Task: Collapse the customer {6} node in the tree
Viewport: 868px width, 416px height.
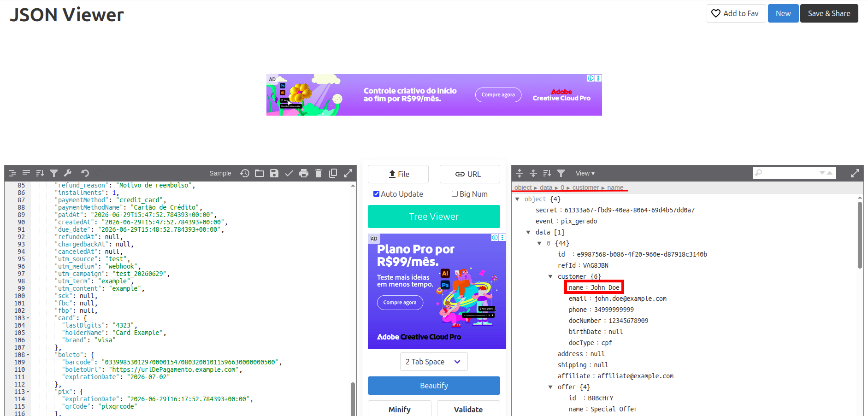Action: click(550, 276)
